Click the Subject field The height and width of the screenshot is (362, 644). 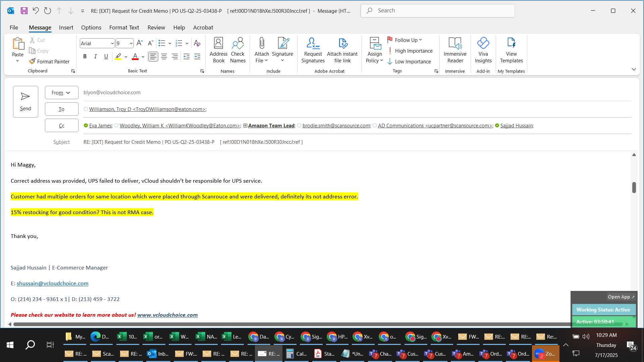click(357, 142)
